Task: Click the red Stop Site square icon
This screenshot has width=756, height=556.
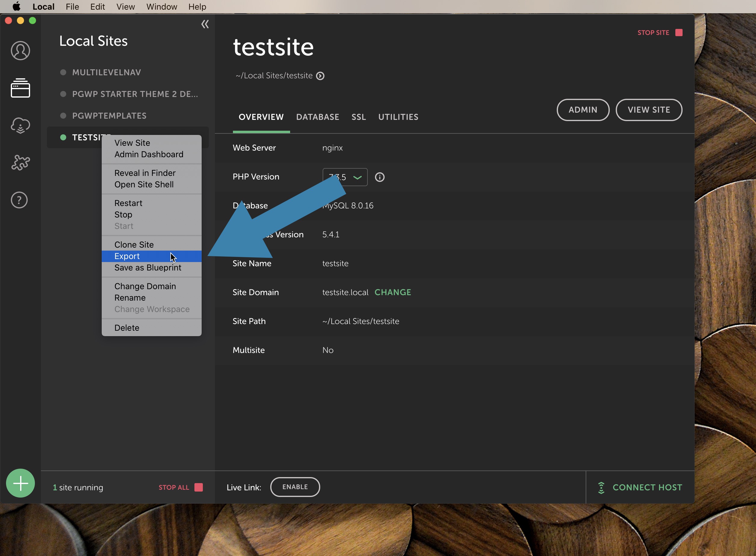Action: tap(679, 33)
